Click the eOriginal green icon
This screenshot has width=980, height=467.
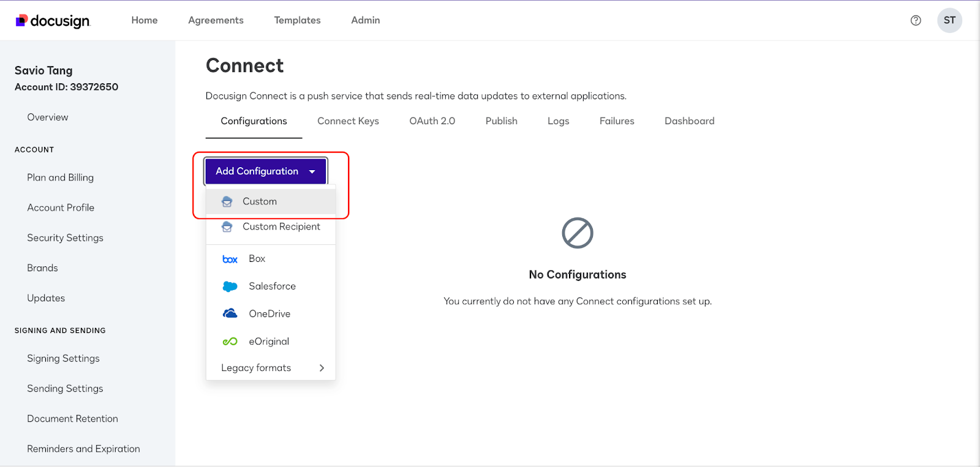(230, 342)
